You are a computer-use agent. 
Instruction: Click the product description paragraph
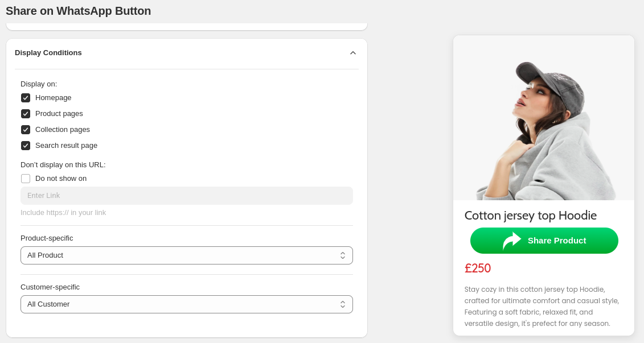(542, 306)
